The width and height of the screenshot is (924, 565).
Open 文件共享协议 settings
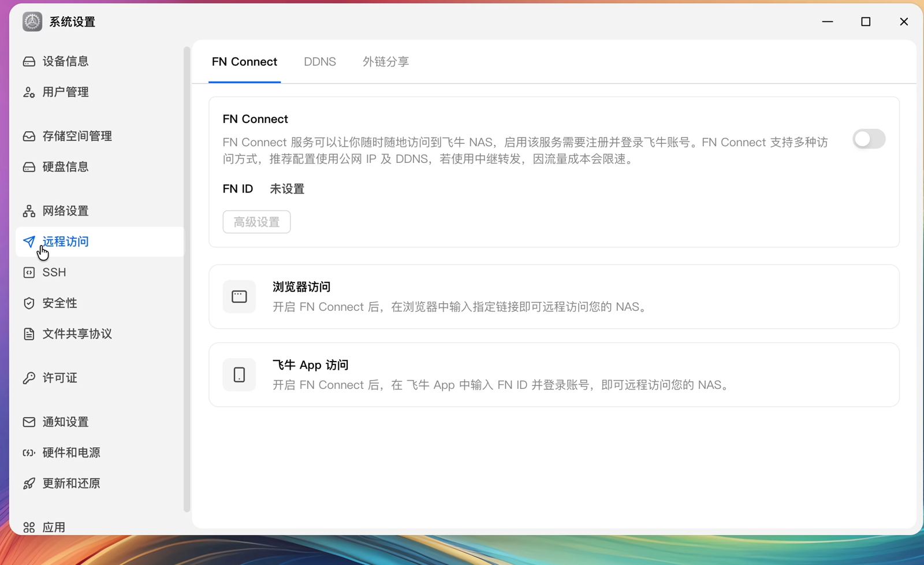(100, 334)
